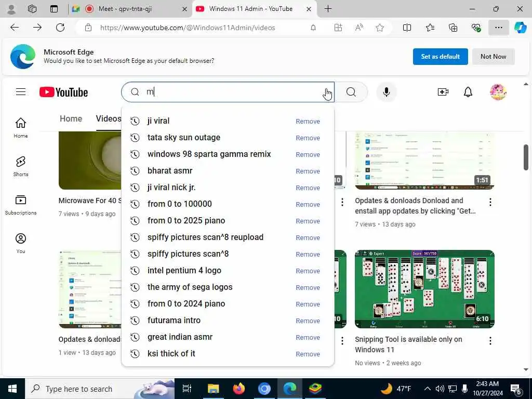Open Edge Collections icon
The image size is (532, 399).
tap(453, 28)
